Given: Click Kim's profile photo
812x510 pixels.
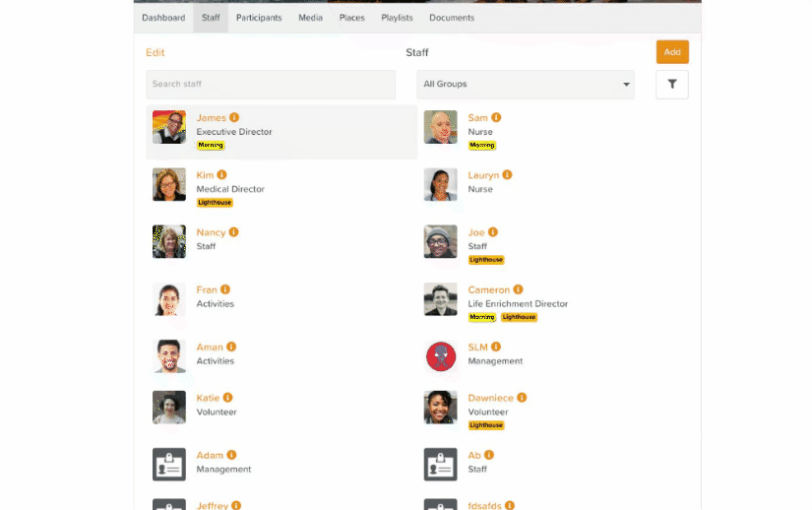Looking at the screenshot, I should pos(169,184).
